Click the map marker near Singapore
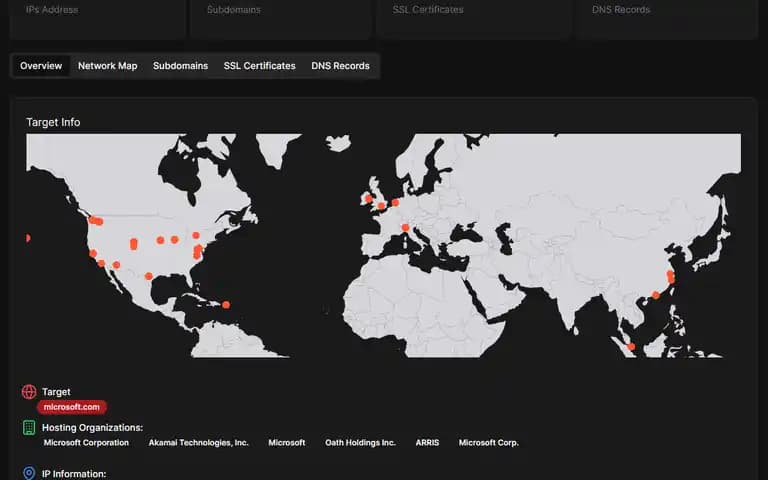 pos(631,347)
